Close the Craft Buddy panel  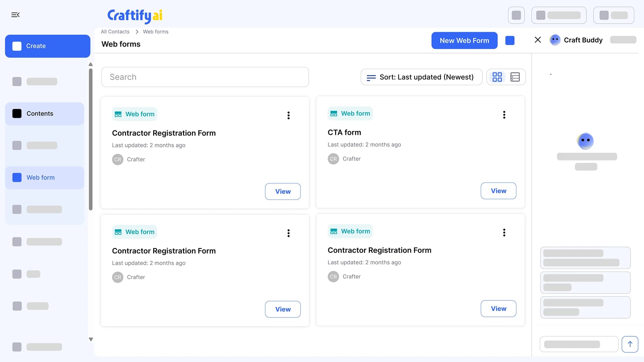pos(538,40)
